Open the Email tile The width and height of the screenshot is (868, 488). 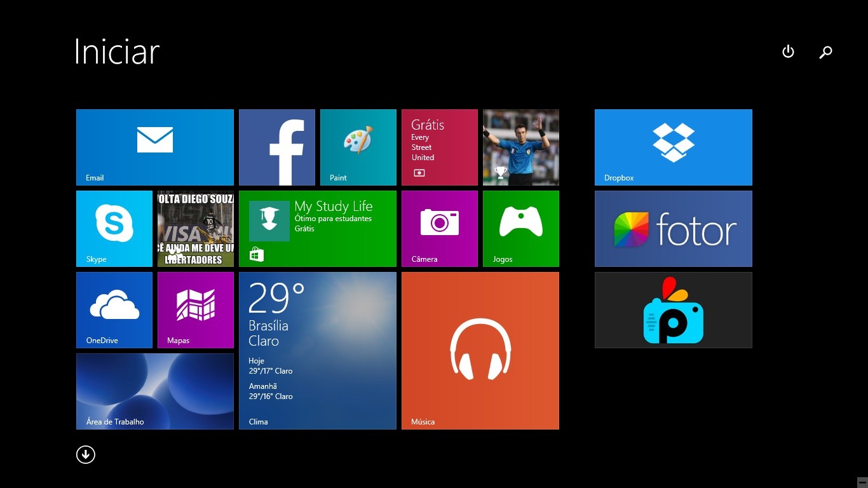pyautogui.click(x=155, y=147)
